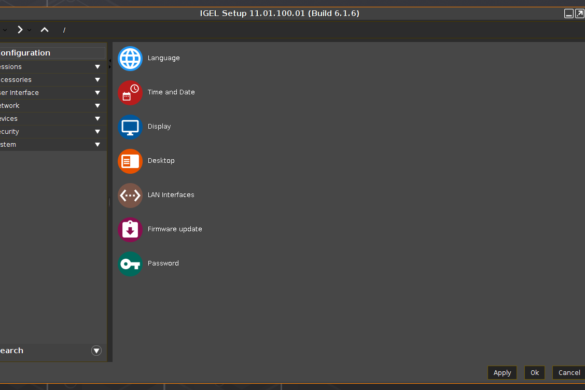Expand the User Interface tree arrow
The image size is (585, 390).
[97, 93]
